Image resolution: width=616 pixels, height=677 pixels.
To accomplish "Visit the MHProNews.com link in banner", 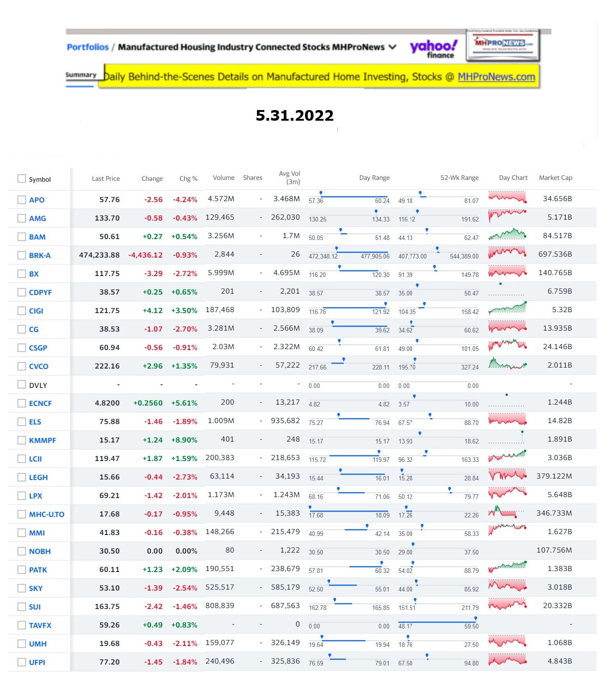I will tap(496, 77).
